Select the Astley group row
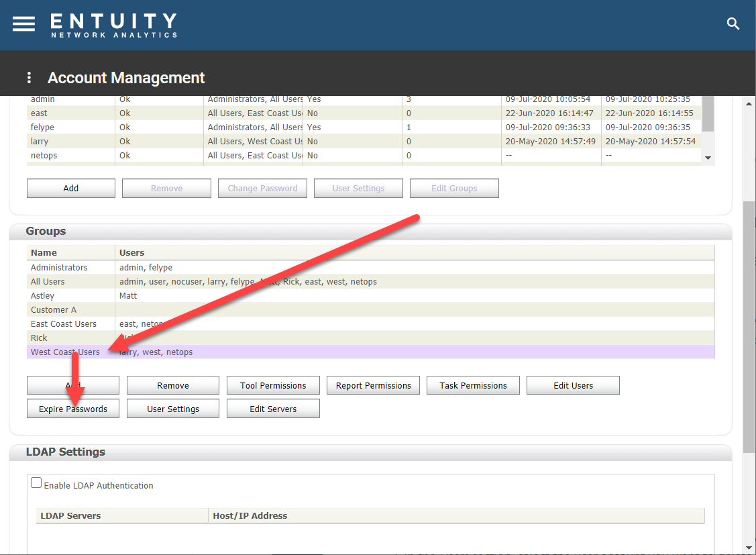The image size is (756, 555). click(x=370, y=295)
